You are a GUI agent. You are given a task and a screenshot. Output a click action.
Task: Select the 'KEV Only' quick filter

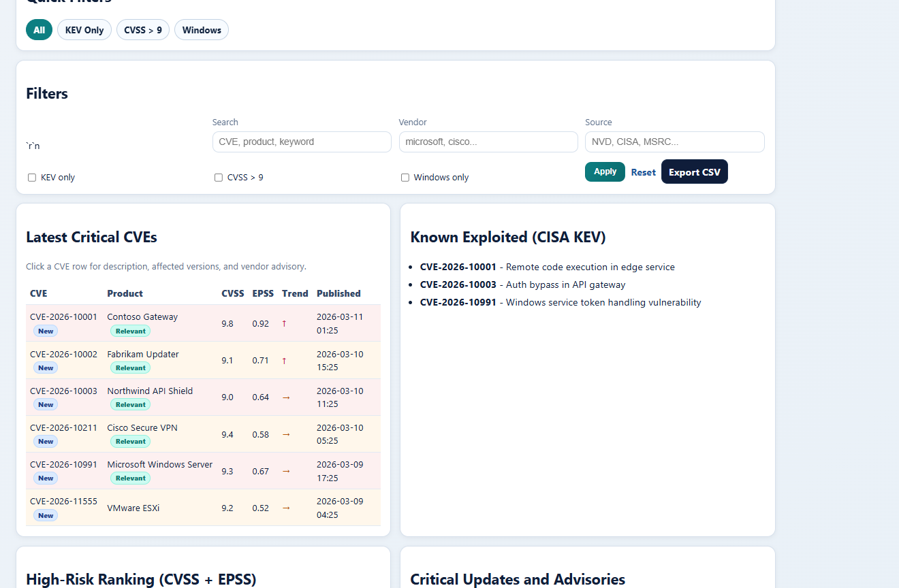pyautogui.click(x=84, y=30)
